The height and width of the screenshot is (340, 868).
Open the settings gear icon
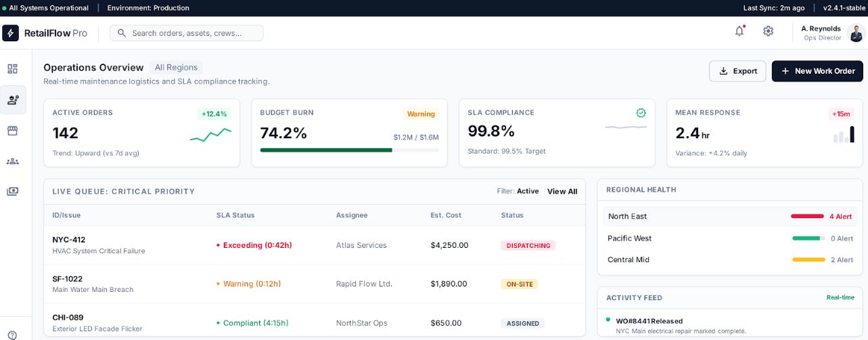[768, 31]
